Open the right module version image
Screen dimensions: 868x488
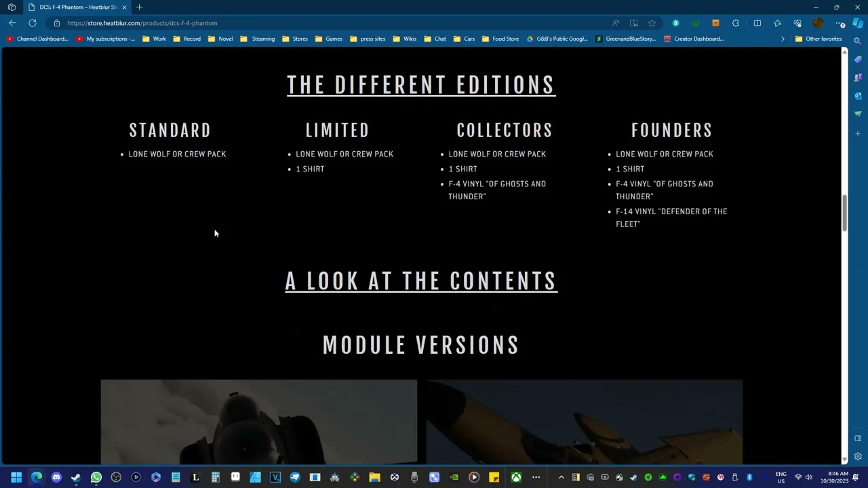pyautogui.click(x=585, y=422)
